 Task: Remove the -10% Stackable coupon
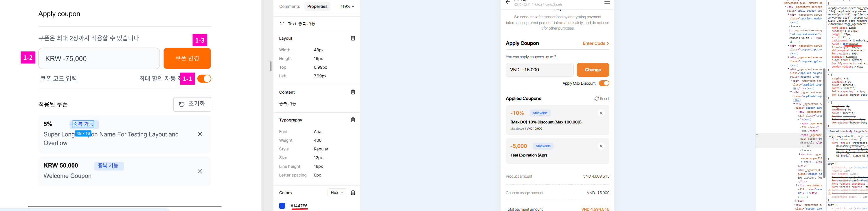601,113
